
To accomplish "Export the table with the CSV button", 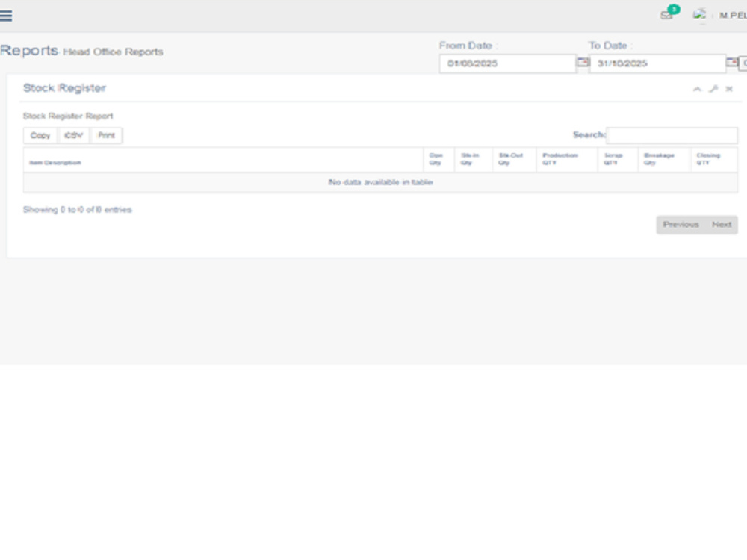I will [73, 136].
